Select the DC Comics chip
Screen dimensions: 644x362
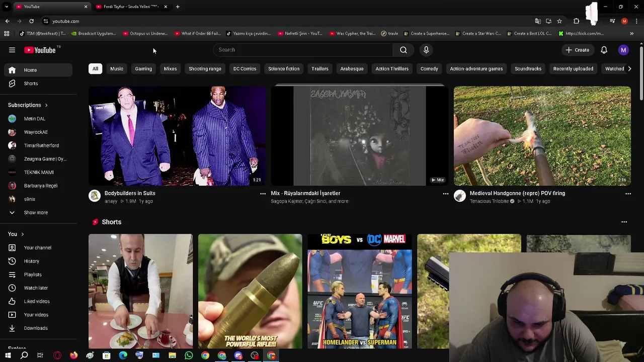[x=245, y=69]
